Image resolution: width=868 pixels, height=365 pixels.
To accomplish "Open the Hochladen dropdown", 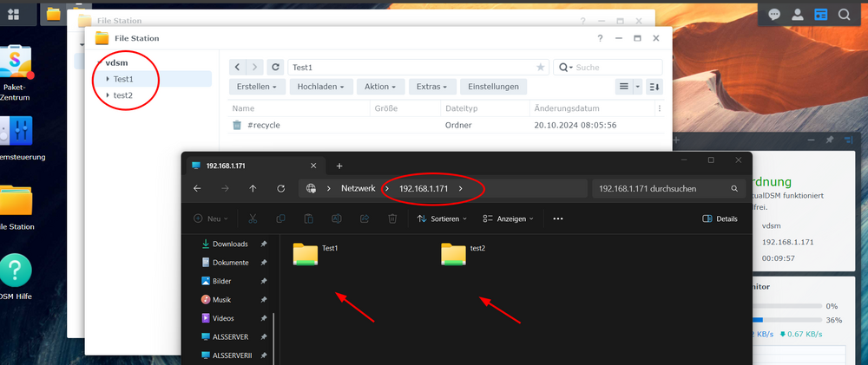I will (321, 87).
